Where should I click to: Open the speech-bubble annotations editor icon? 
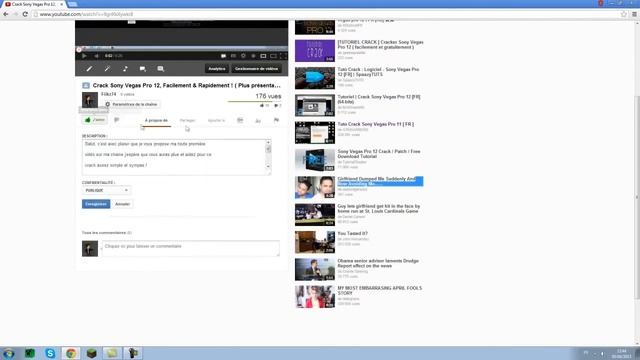click(142, 69)
